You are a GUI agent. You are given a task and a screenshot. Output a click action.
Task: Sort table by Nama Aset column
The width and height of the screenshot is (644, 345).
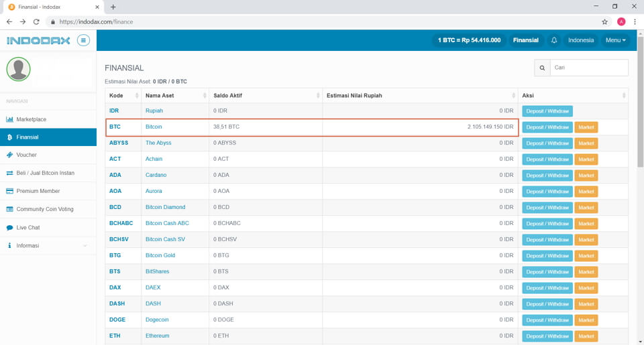tap(175, 96)
